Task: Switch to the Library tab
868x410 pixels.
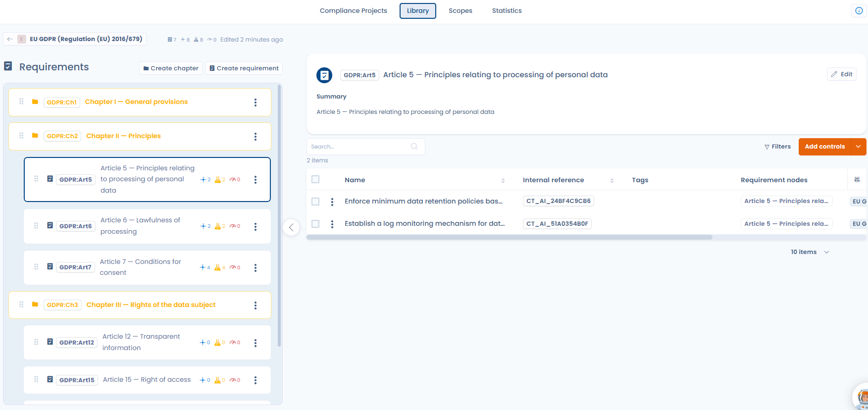Action: (x=418, y=11)
